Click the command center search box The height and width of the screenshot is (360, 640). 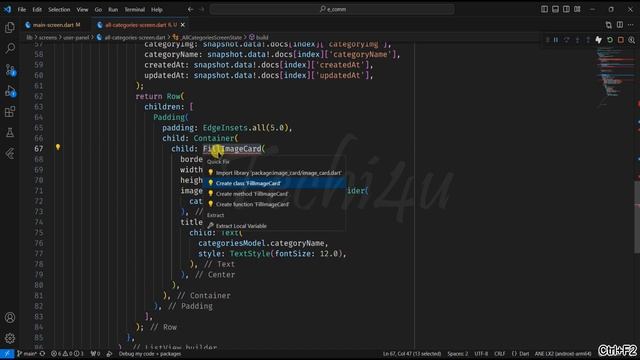332,9
